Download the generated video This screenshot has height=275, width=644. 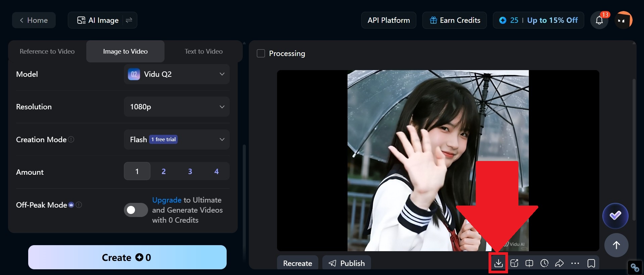(x=499, y=263)
